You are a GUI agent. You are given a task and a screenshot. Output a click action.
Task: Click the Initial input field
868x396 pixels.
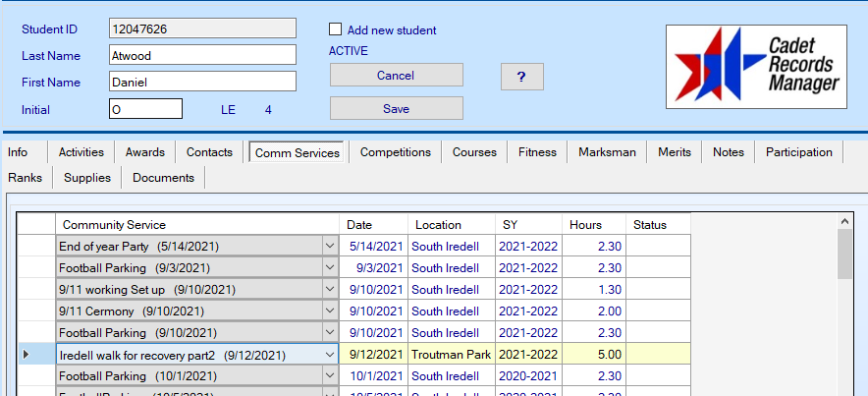tap(145, 110)
